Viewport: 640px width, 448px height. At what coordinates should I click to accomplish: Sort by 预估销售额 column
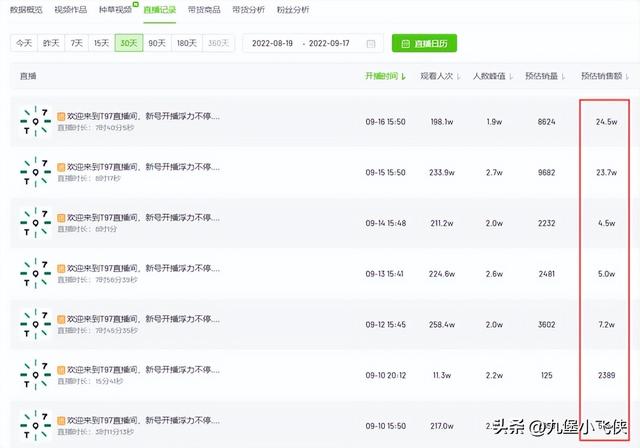point(604,76)
